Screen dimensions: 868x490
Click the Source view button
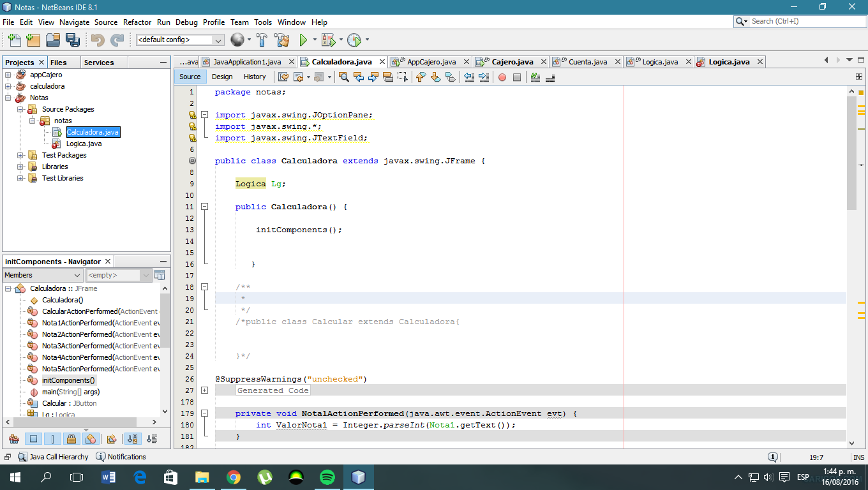[x=190, y=77]
